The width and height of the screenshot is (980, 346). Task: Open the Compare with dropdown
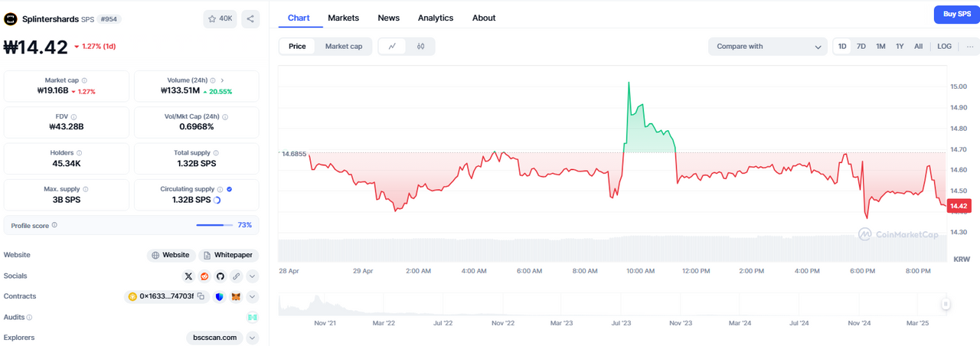click(x=767, y=47)
